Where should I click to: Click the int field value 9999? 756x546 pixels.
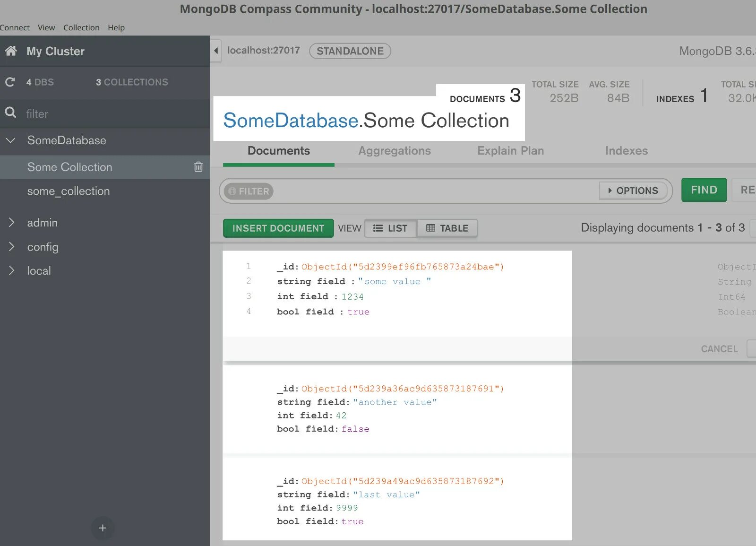pyautogui.click(x=347, y=508)
